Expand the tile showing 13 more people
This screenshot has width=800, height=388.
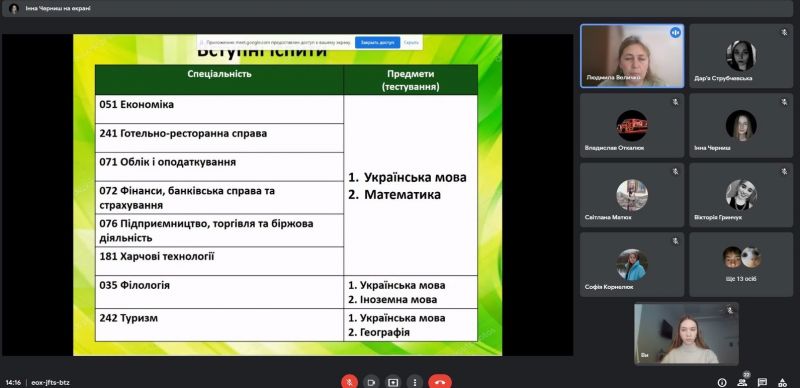(741, 264)
